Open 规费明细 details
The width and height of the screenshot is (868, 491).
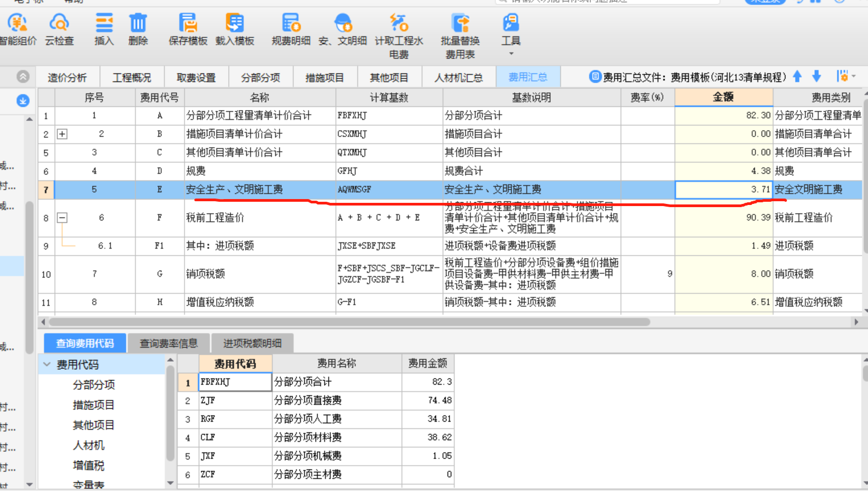pyautogui.click(x=291, y=30)
